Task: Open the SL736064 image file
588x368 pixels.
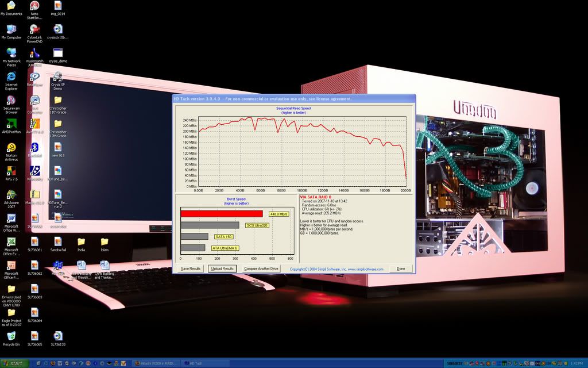Action: (34, 316)
